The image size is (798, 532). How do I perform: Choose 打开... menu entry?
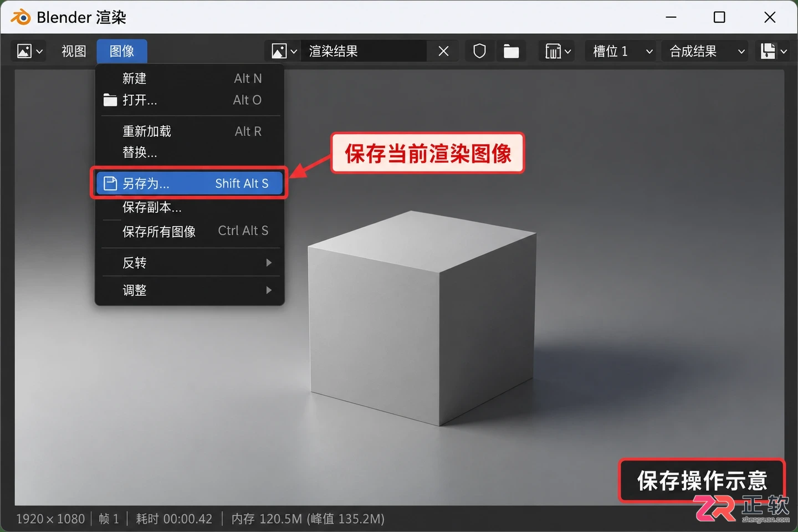coord(190,100)
